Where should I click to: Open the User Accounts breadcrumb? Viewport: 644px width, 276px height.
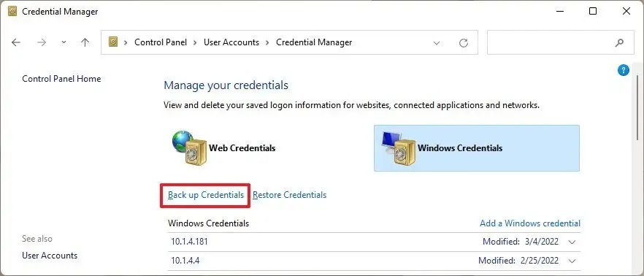tap(231, 42)
